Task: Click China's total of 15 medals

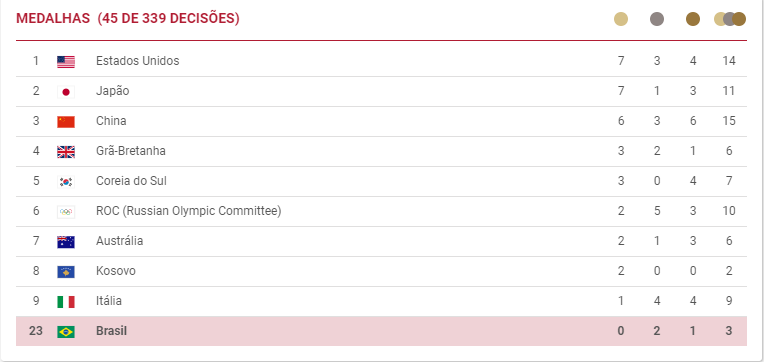Action: point(729,121)
